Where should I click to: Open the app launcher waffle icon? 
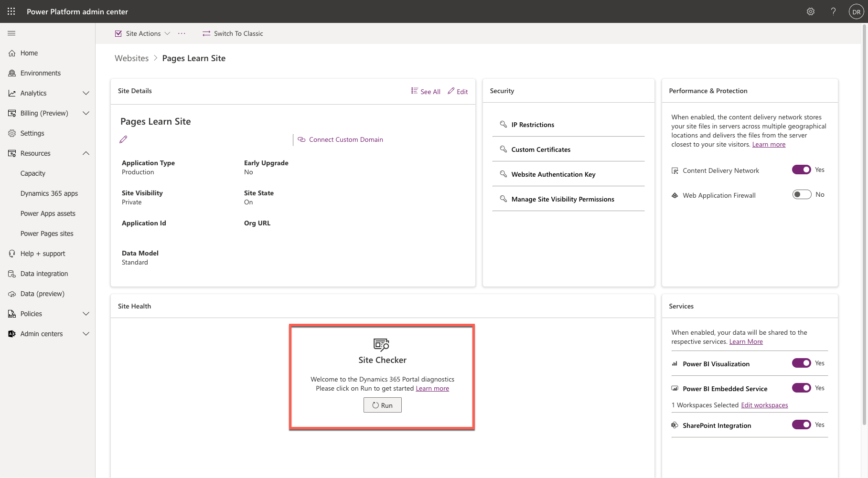tap(11, 11)
